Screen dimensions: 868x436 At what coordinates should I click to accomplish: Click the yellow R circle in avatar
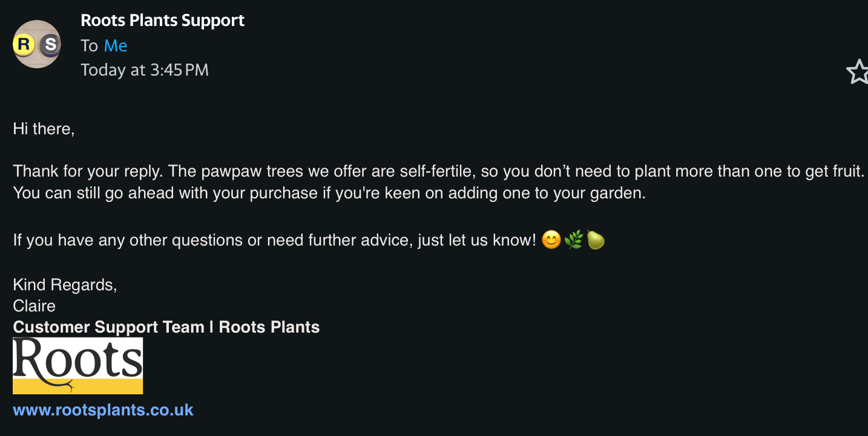pyautogui.click(x=24, y=44)
